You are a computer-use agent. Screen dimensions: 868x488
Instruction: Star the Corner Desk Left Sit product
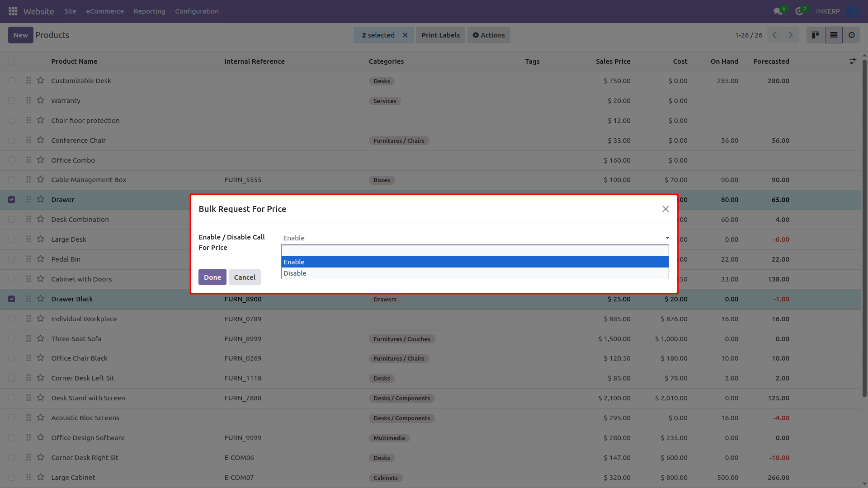pos(41,378)
